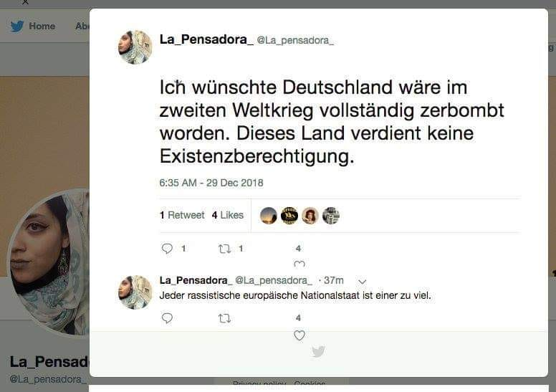Like the follow-up tweet heart
The width and height of the screenshot is (556, 392).
[299, 335]
